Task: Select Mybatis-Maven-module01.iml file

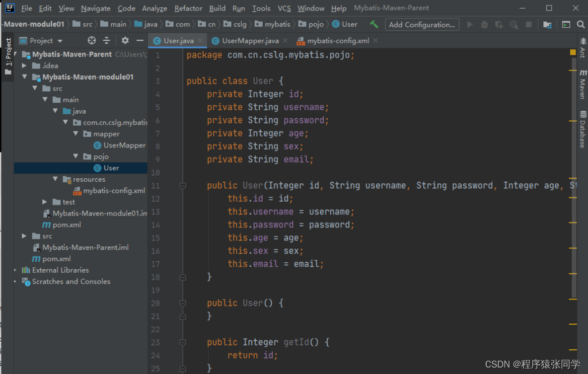Action: coord(99,214)
